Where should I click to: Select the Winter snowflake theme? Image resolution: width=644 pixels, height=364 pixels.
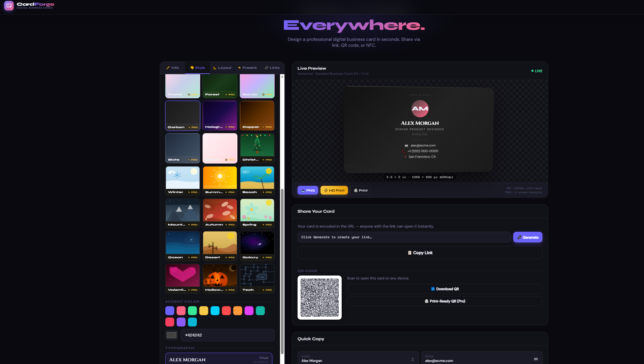pyautogui.click(x=183, y=181)
